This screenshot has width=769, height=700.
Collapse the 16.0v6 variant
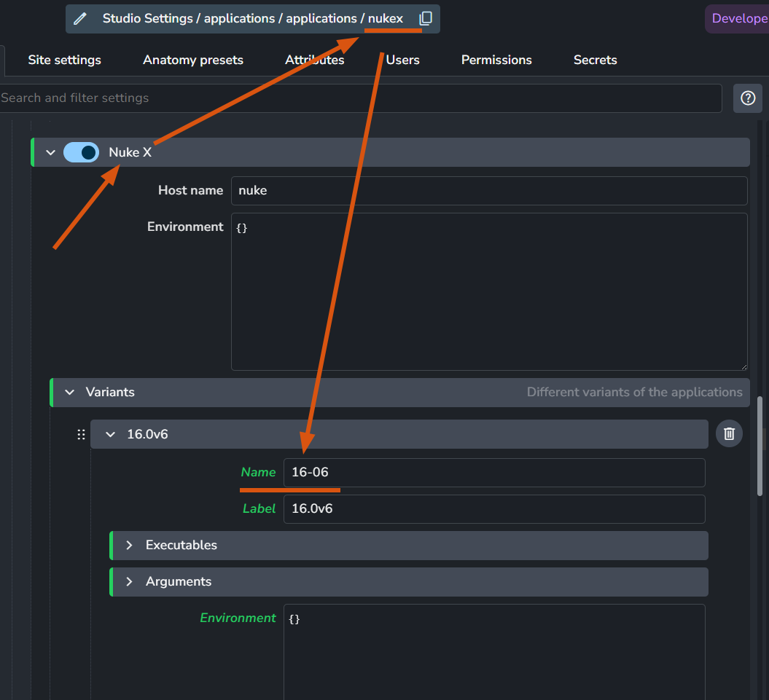pos(110,434)
